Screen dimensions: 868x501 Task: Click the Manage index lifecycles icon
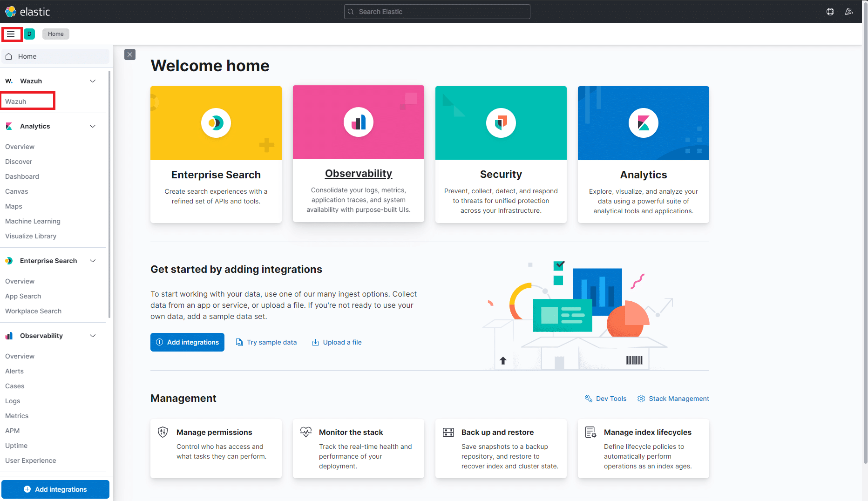pos(590,432)
